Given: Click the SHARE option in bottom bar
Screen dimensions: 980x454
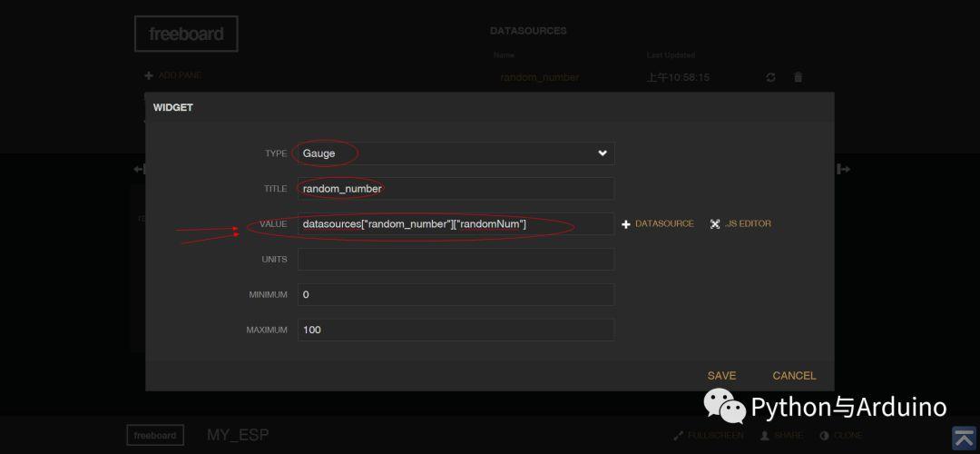Looking at the screenshot, I should pyautogui.click(x=784, y=435).
